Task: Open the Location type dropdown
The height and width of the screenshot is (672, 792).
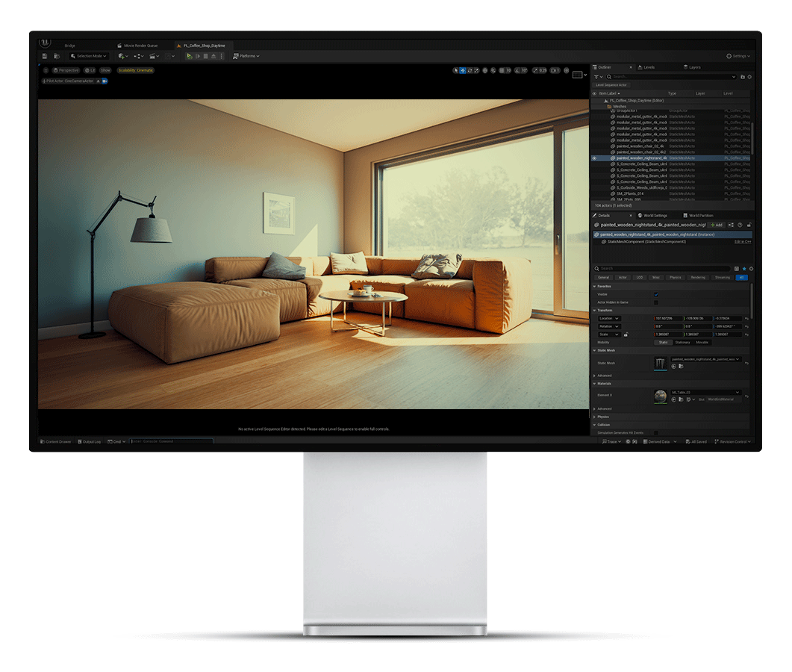Action: (608, 319)
